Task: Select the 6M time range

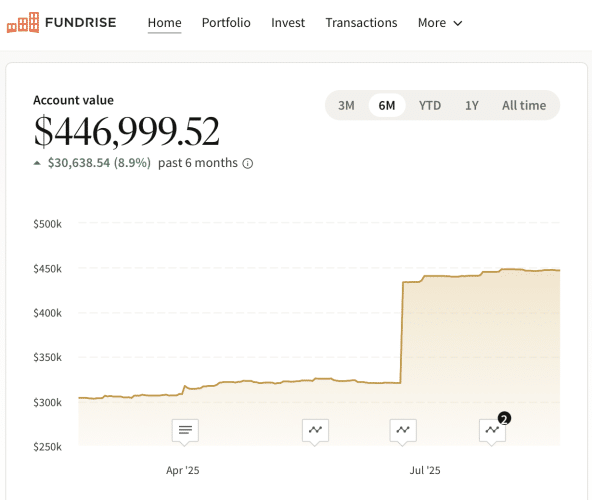Action: (387, 105)
